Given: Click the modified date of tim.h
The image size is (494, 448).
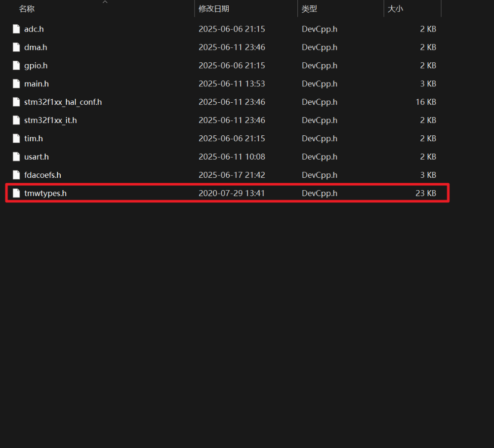Looking at the screenshot, I should click(x=232, y=139).
